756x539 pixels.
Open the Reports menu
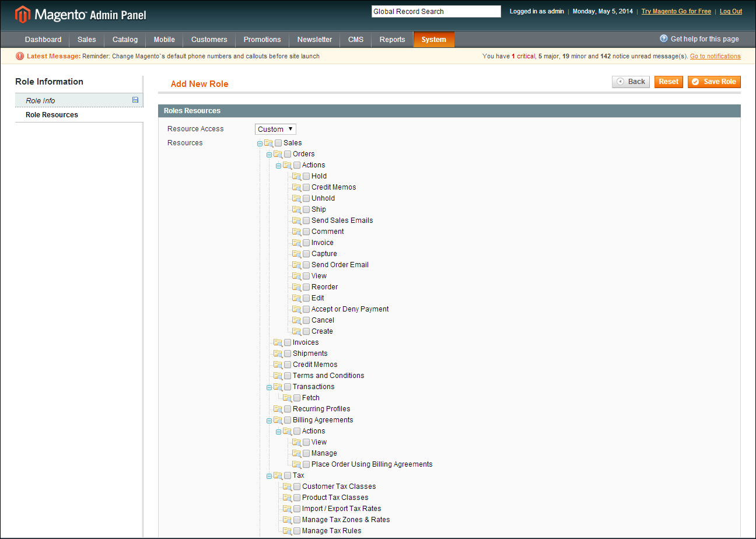tap(392, 40)
